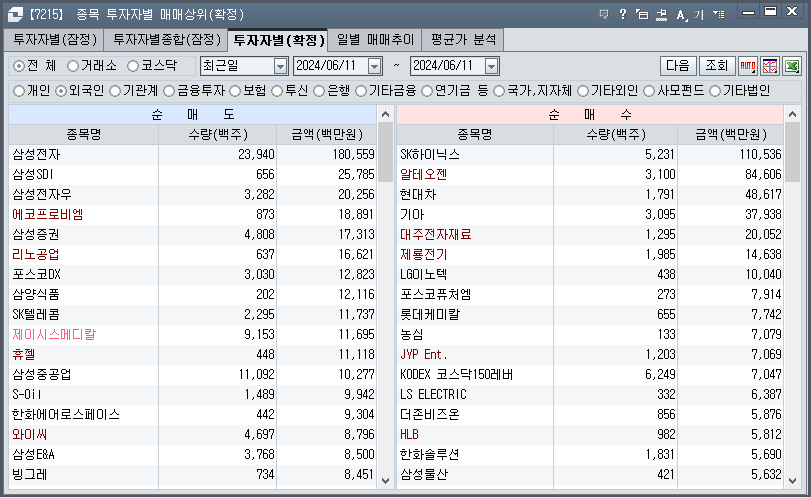
Task: Select the 개인 investor radio button
Action: 19,91
